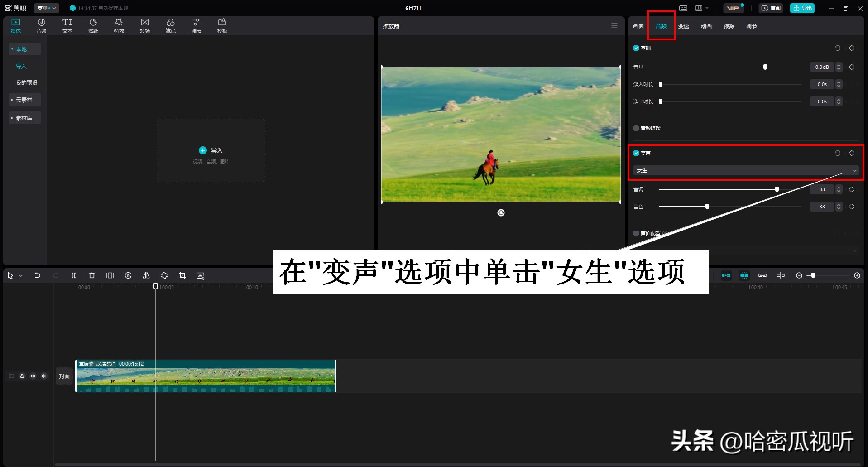Toggle the lock icon on the video track
Image resolution: width=868 pixels, height=467 pixels.
coord(22,376)
